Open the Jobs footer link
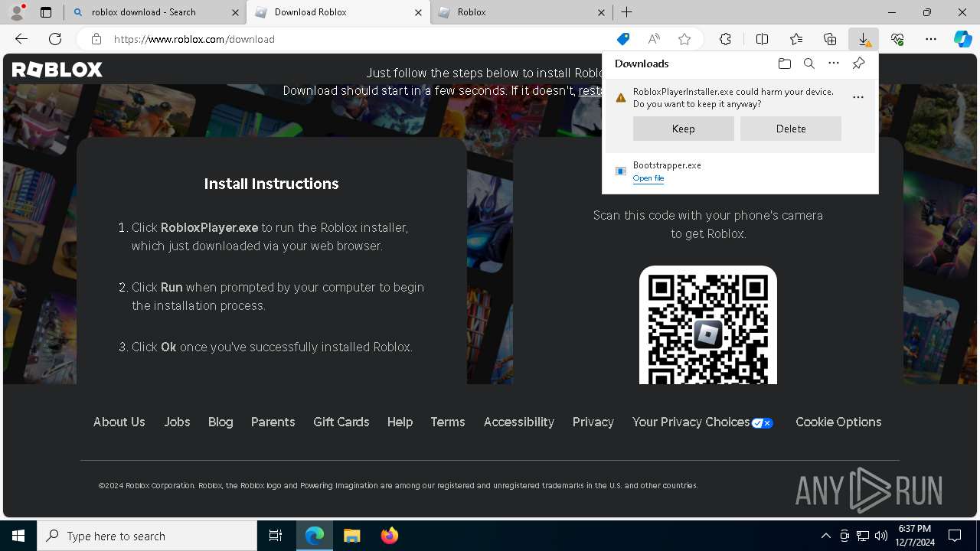Image resolution: width=980 pixels, height=551 pixels. coord(177,422)
